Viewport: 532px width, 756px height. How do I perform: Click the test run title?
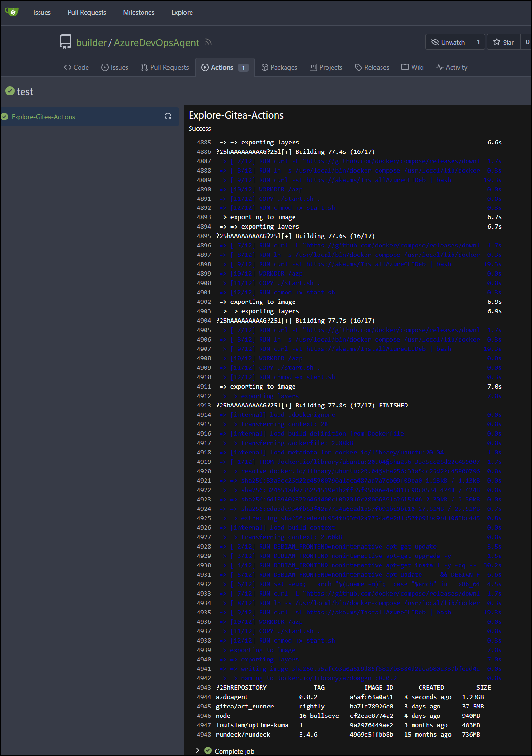coord(25,91)
